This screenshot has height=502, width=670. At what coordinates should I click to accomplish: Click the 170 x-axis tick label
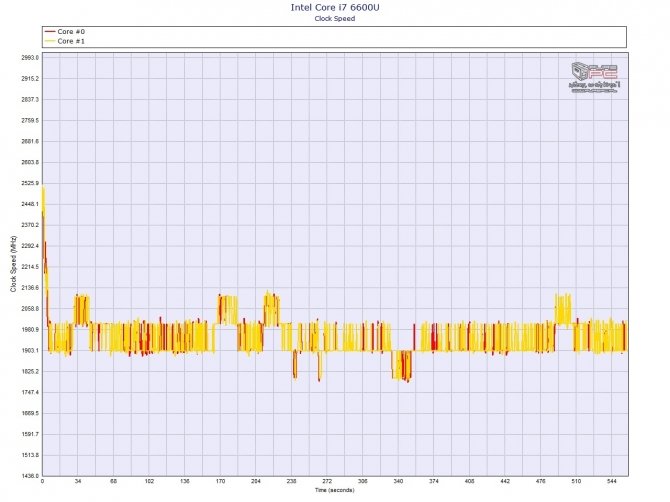[x=220, y=481]
